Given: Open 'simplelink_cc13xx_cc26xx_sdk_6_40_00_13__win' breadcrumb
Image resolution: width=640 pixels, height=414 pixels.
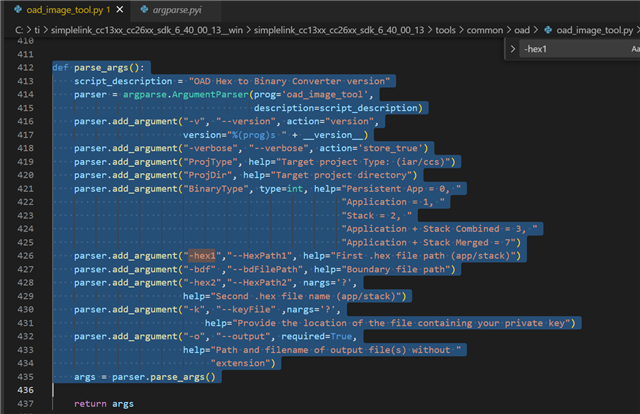Looking at the screenshot, I should coord(147,30).
